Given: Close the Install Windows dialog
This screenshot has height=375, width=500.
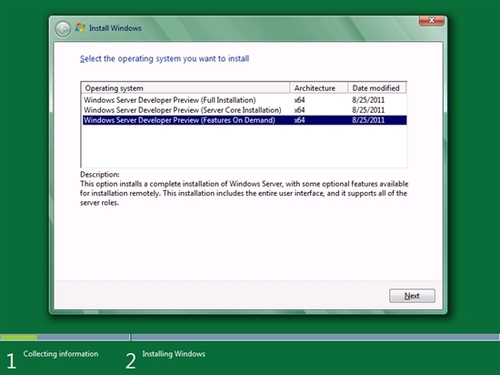Looking at the screenshot, I should point(431,21).
